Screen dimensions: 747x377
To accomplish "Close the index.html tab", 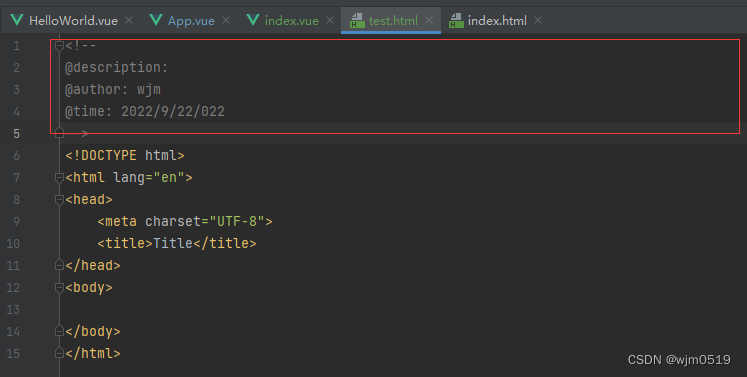I will click(x=538, y=20).
